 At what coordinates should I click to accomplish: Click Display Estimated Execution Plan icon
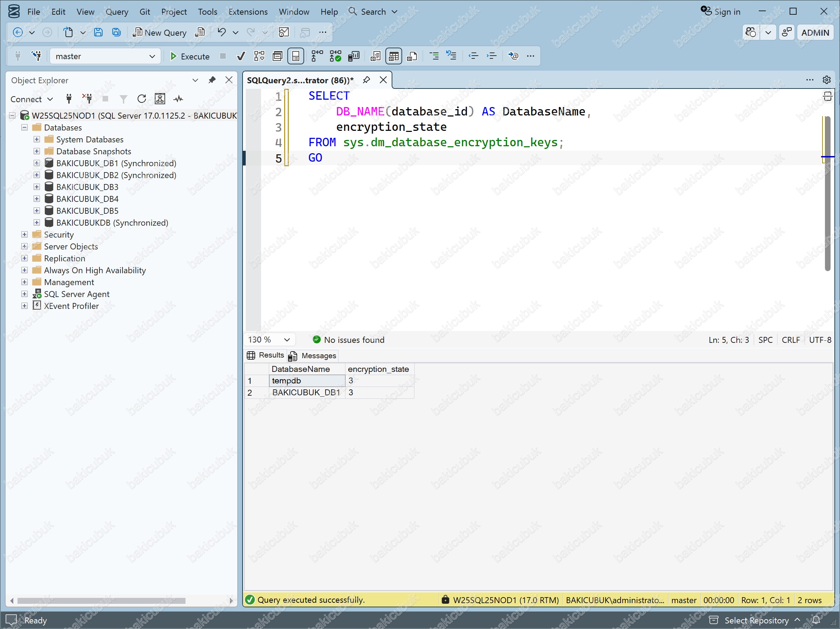[x=259, y=57]
